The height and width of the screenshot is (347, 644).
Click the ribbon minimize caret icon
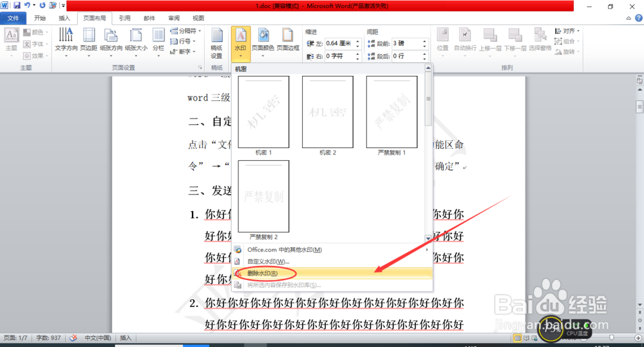coord(629,18)
